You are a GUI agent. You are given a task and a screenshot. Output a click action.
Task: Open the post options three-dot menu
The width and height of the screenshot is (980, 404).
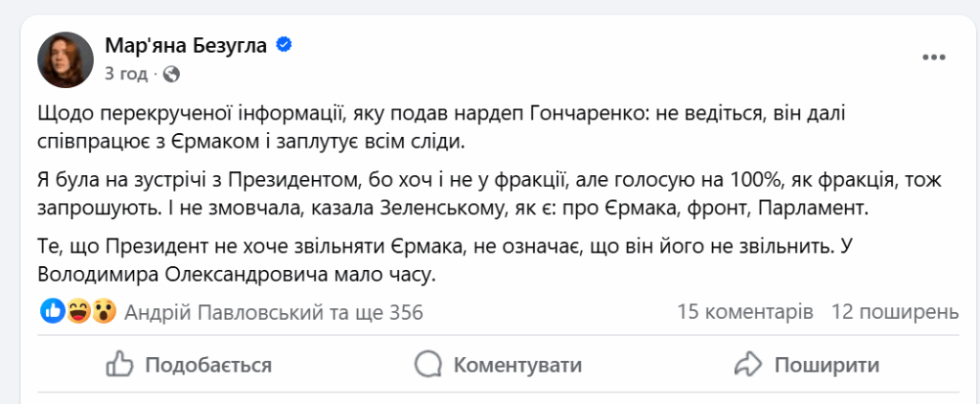click(x=932, y=57)
